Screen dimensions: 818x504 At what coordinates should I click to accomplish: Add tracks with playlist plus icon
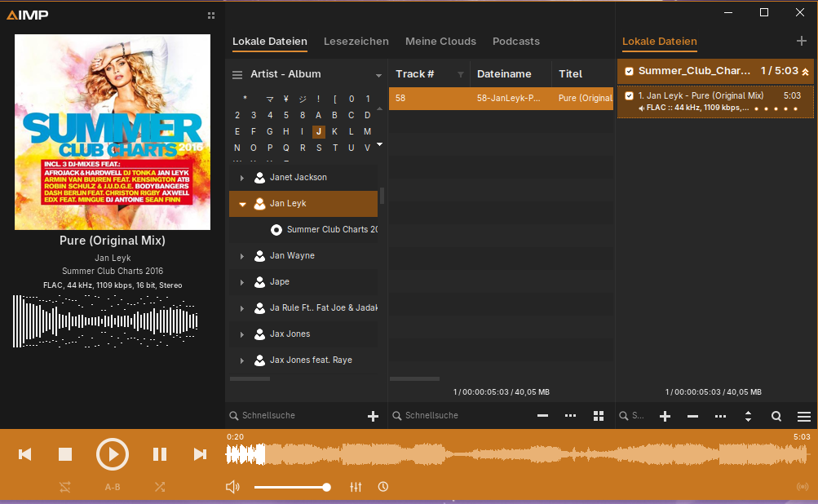[665, 417]
